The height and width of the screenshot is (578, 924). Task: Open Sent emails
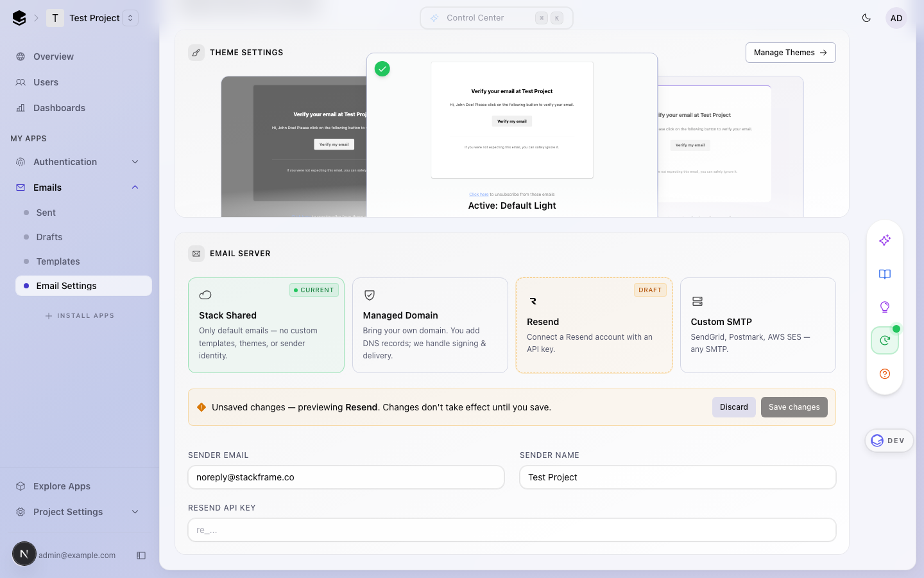click(x=83, y=213)
